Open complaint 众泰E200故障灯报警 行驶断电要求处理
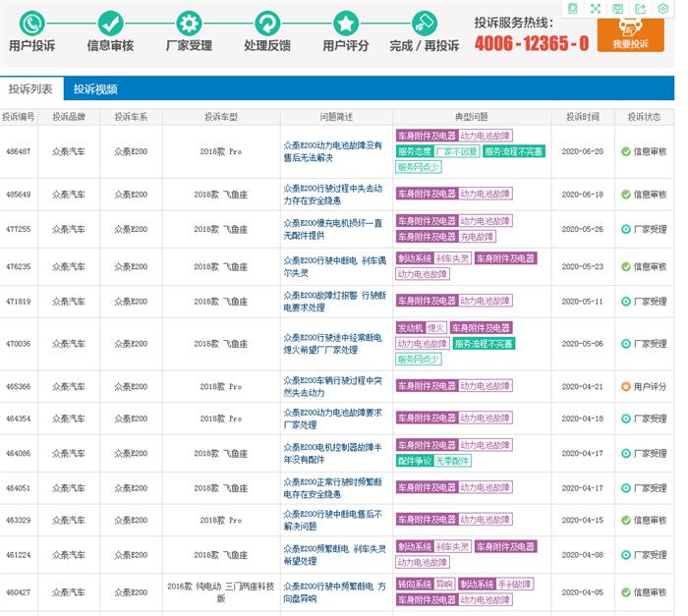Image resolution: width=688 pixels, height=616 pixels. coord(335,302)
